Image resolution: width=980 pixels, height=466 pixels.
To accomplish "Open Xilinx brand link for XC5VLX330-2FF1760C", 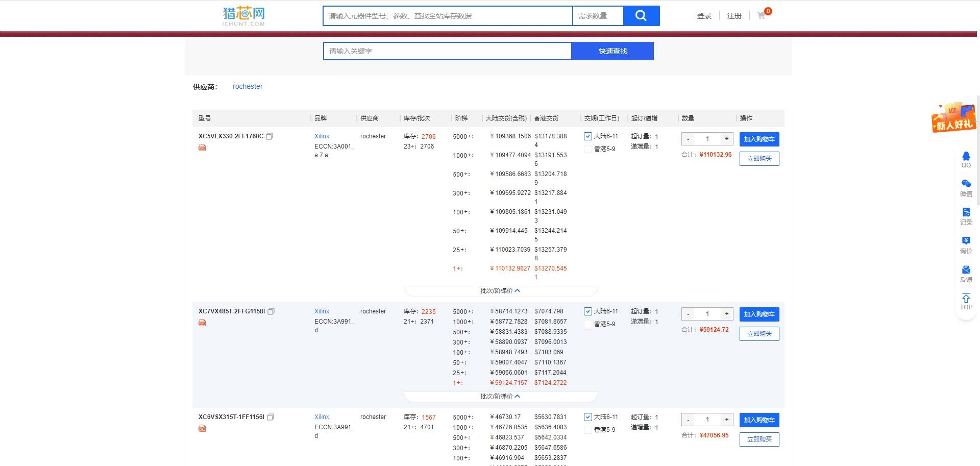I will [x=322, y=136].
